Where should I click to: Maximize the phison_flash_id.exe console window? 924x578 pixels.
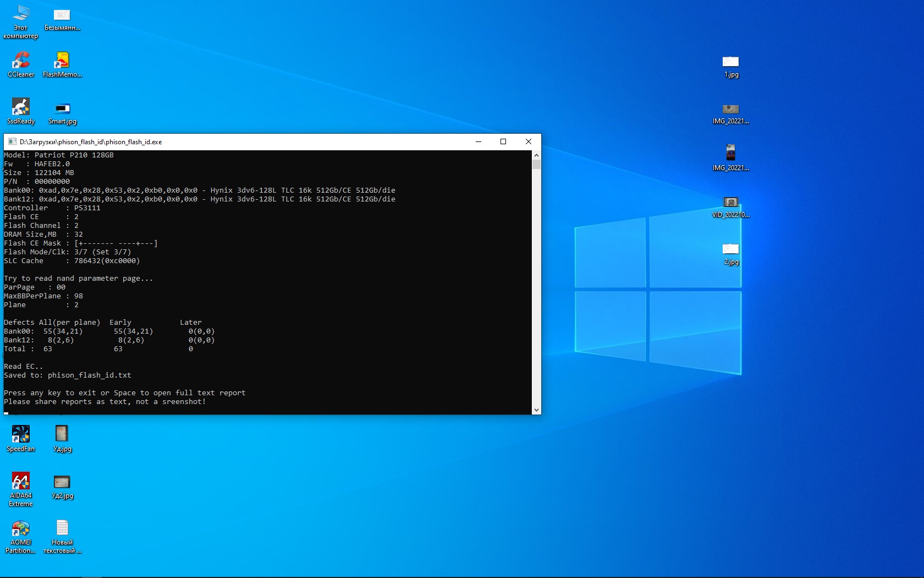(503, 141)
